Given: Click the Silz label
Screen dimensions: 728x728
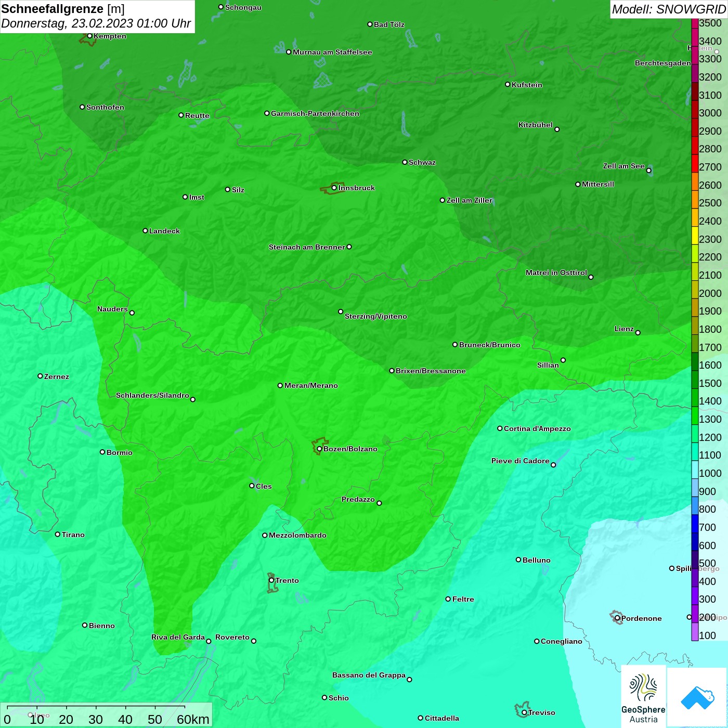Looking at the screenshot, I should [x=238, y=190].
